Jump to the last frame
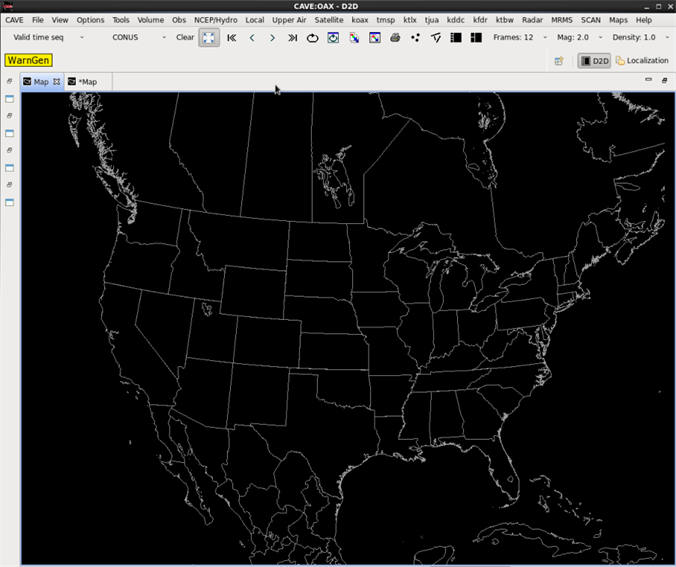 tap(293, 38)
